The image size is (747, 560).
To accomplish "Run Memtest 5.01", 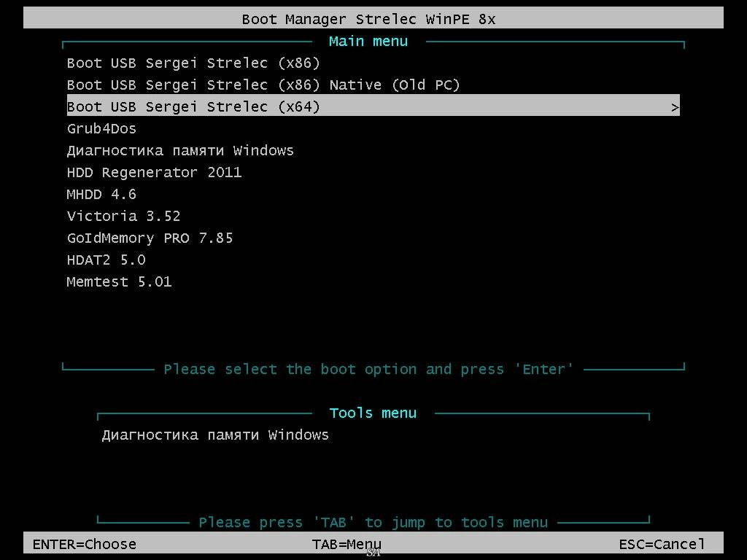I will pos(119,282).
